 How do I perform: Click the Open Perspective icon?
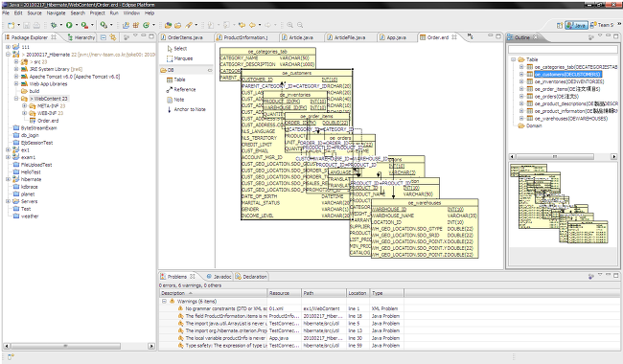click(559, 25)
